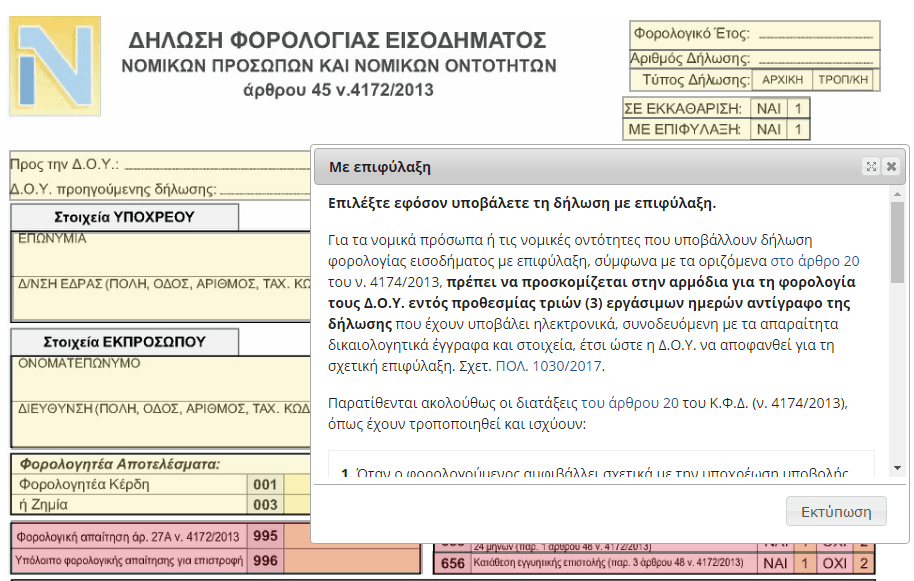
Task: Print the help text with Εκτύπωση
Action: click(836, 512)
